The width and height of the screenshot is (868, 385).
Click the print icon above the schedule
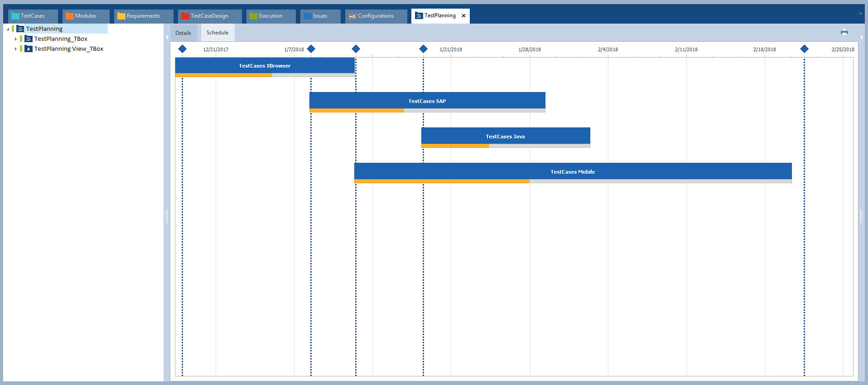point(844,32)
